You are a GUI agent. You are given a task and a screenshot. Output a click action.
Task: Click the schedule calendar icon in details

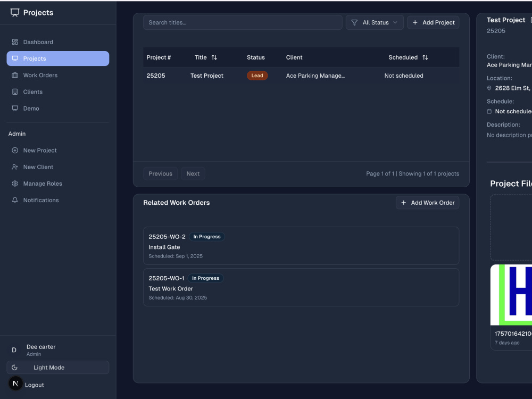tap(489, 111)
